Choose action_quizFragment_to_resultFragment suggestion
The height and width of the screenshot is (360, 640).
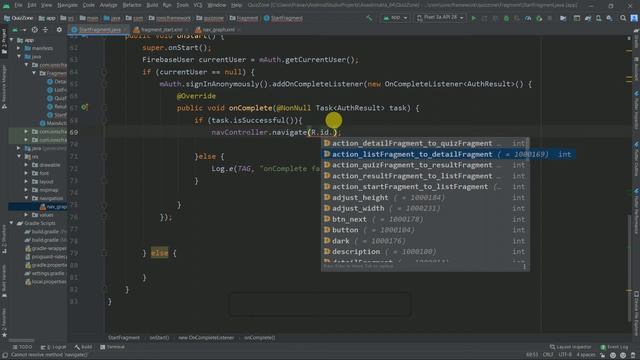coord(425,165)
